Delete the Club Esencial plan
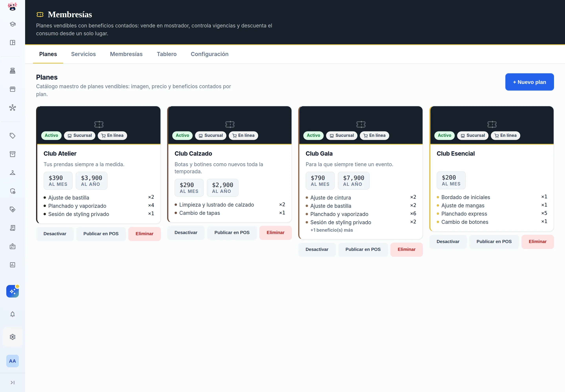 [538, 242]
